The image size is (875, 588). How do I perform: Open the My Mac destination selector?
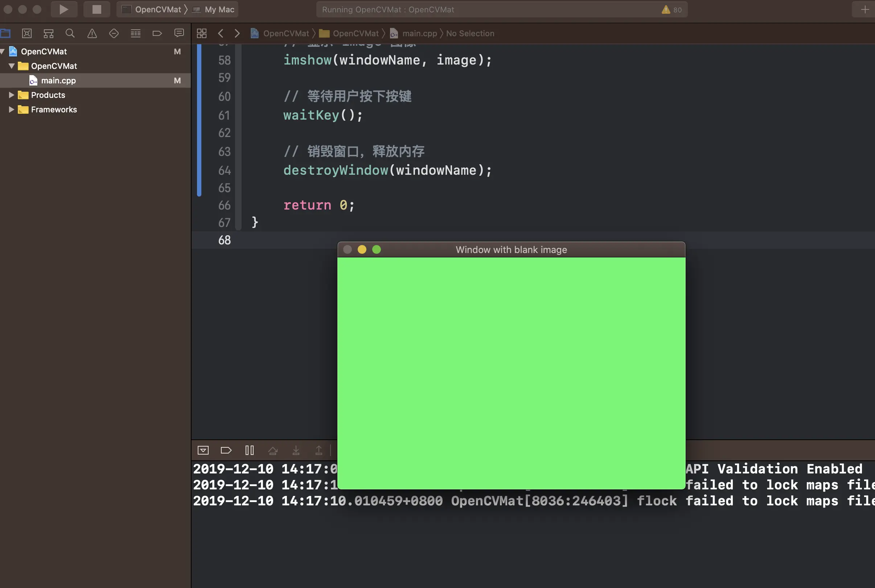219,9
